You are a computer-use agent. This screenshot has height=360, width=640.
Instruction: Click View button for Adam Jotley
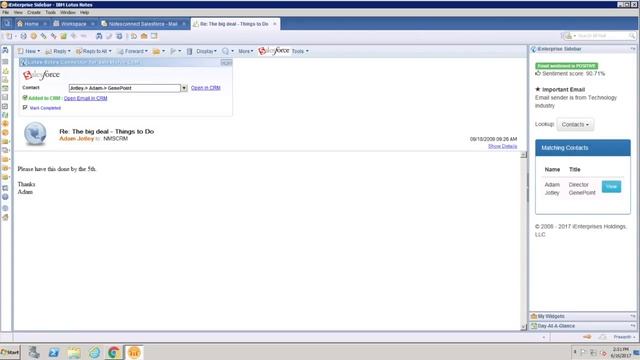(611, 187)
